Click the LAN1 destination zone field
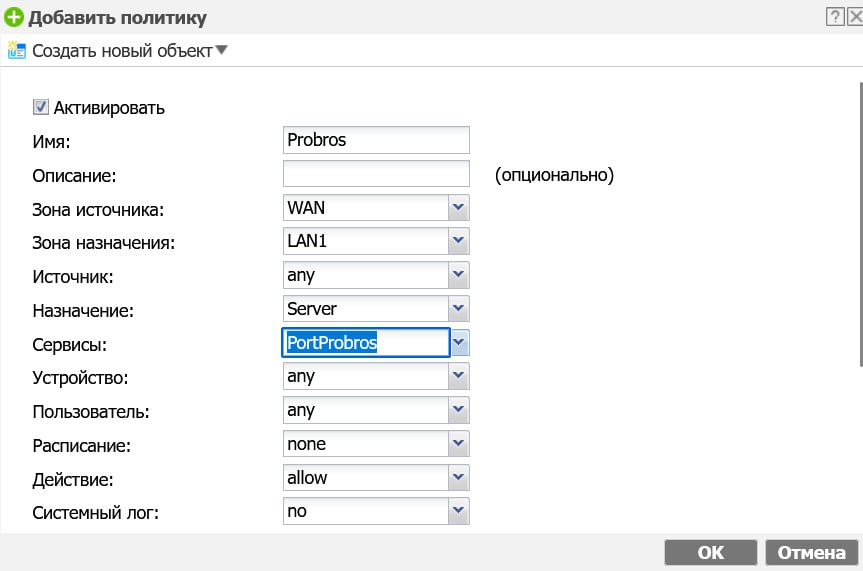The image size is (863, 571). (x=366, y=241)
